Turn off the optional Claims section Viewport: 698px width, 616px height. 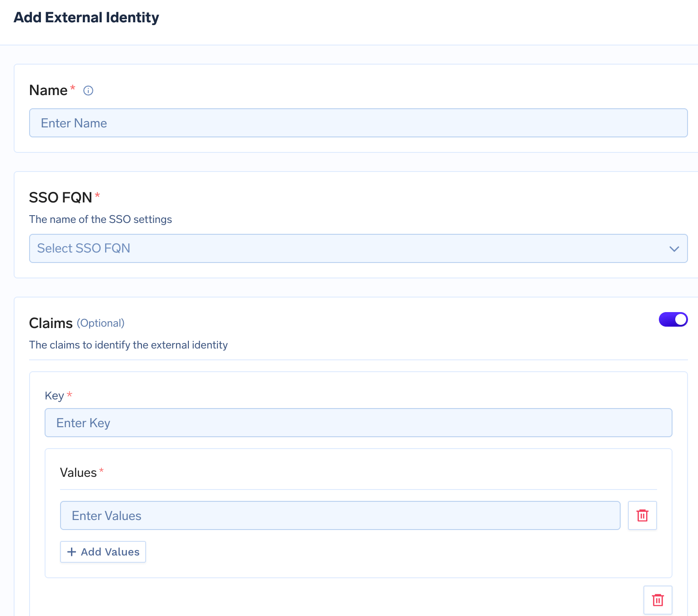tap(673, 319)
